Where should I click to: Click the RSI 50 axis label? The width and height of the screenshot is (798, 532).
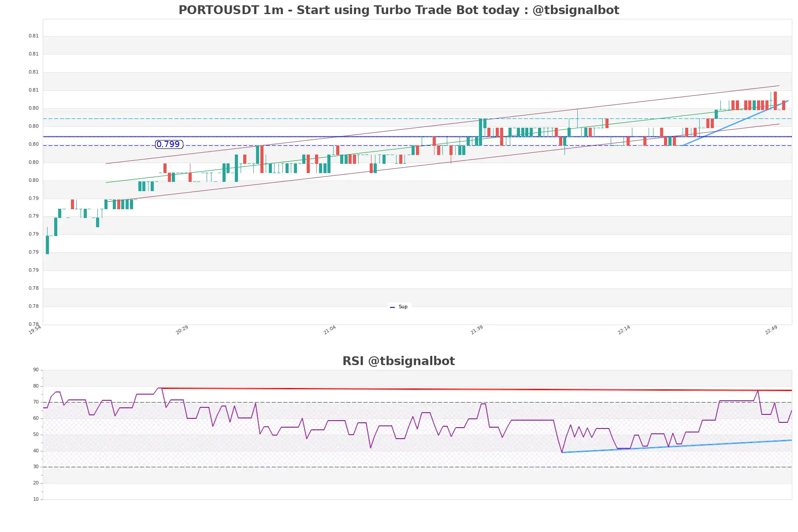pos(36,435)
